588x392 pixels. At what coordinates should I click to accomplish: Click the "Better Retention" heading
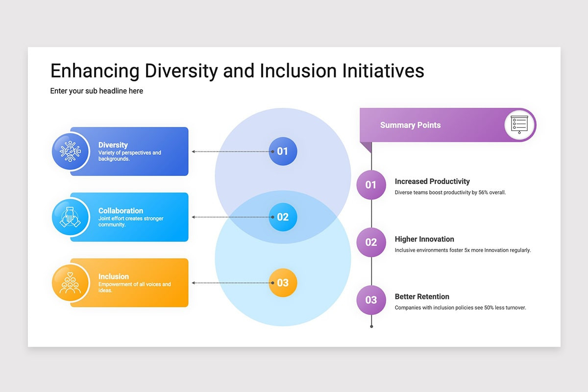422,296
